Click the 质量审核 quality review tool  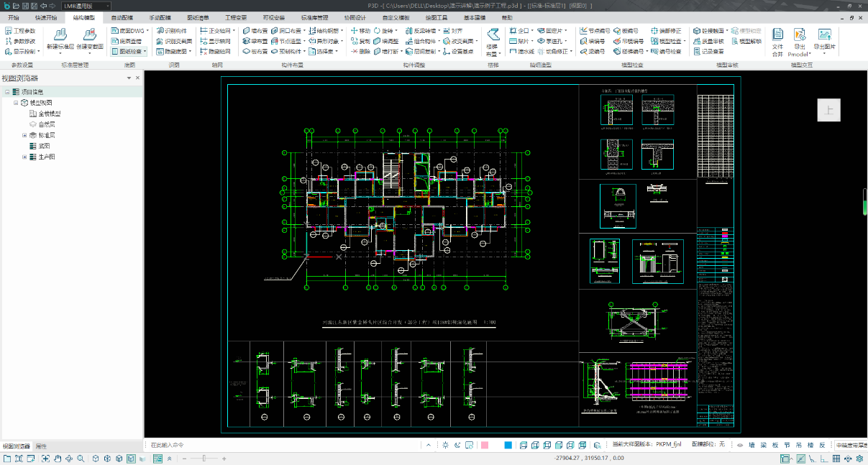click(x=708, y=41)
